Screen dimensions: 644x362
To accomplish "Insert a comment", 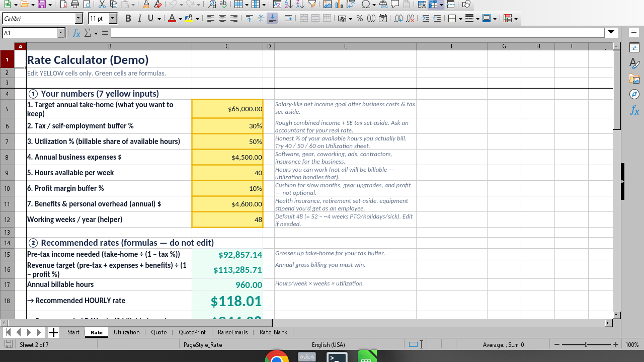I will point(394,5).
